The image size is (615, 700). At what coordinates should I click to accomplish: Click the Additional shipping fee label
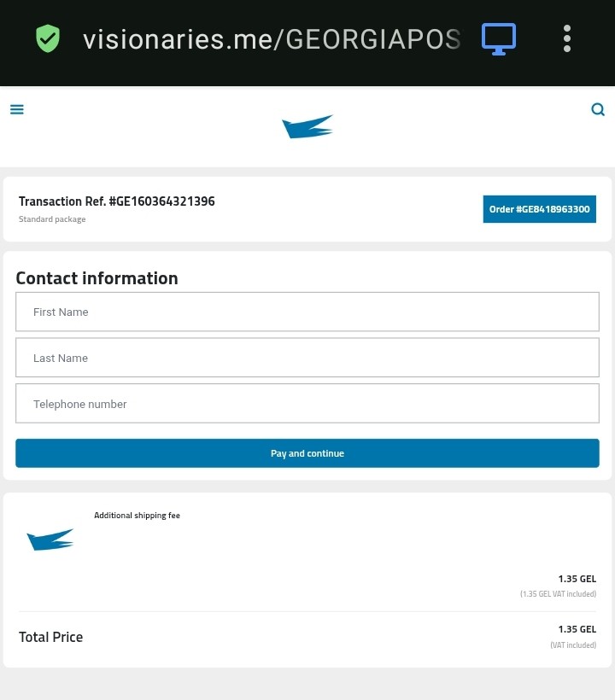pyautogui.click(x=137, y=516)
